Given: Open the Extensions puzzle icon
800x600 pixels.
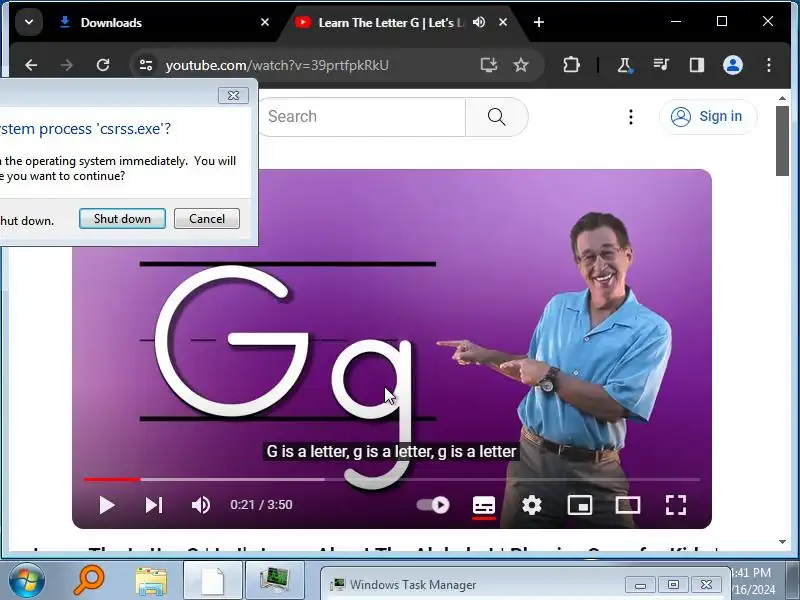Looking at the screenshot, I should (x=571, y=65).
